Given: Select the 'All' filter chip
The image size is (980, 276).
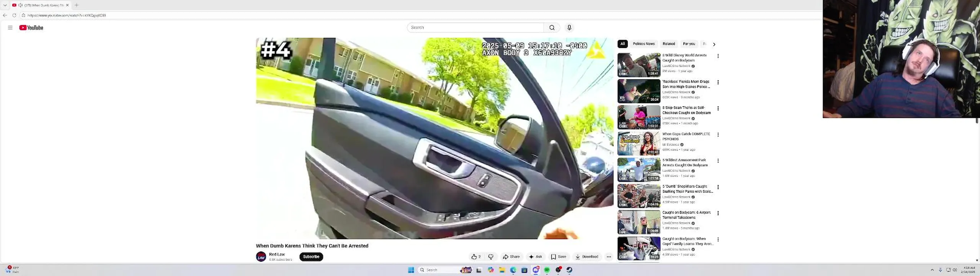Looking at the screenshot, I should click(622, 44).
